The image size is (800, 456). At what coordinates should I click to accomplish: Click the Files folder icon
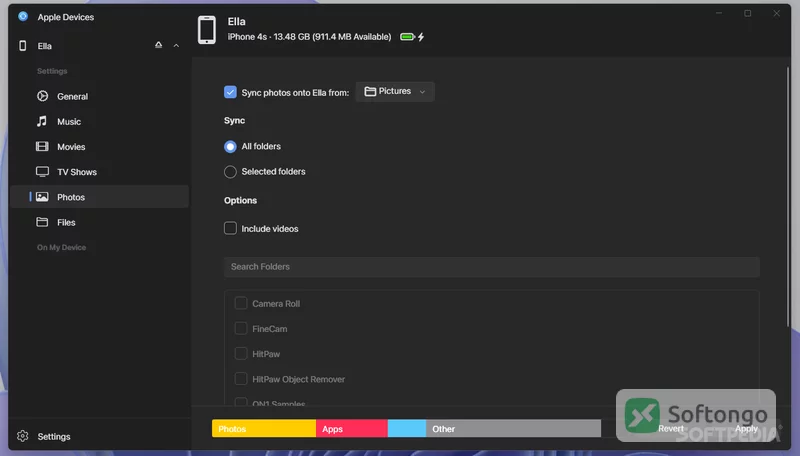pos(42,222)
